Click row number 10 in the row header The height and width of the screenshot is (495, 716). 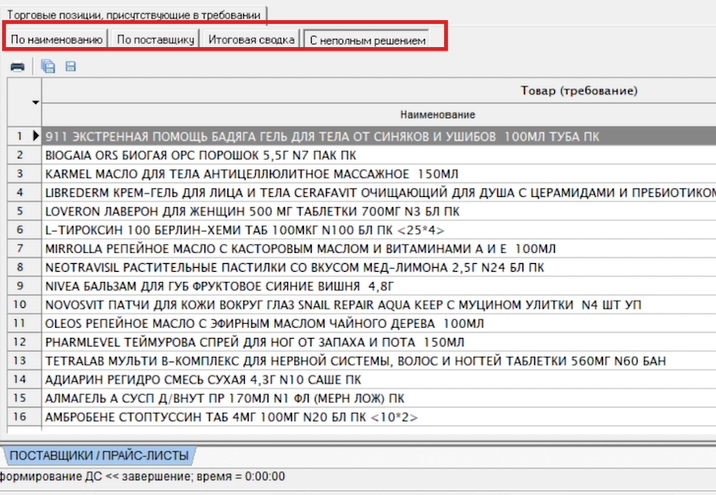[24, 305]
